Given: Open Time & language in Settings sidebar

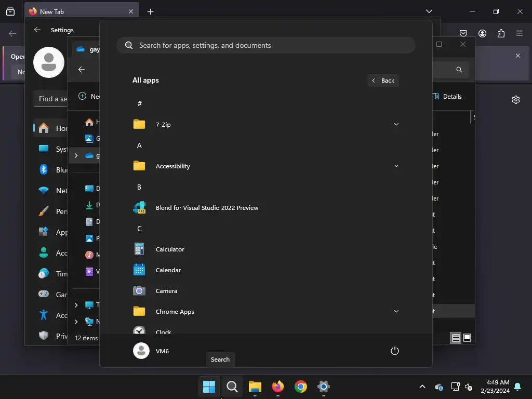Looking at the screenshot, I should (x=51, y=273).
